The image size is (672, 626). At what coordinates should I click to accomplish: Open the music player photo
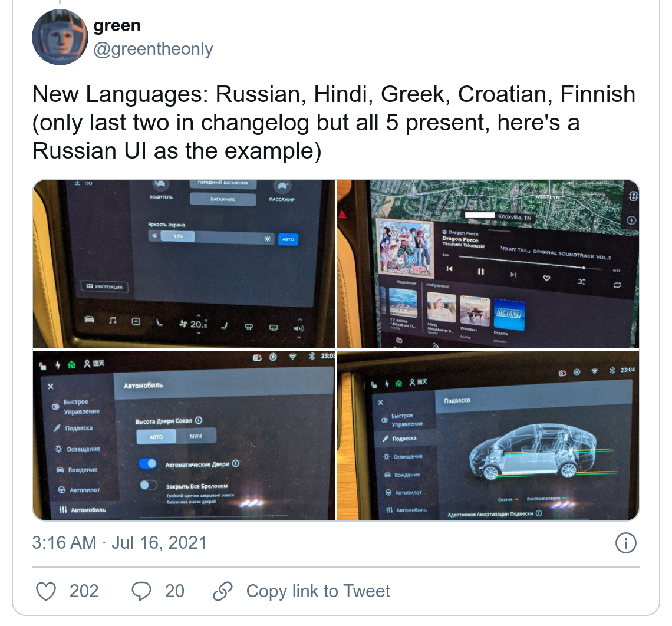coord(488,264)
